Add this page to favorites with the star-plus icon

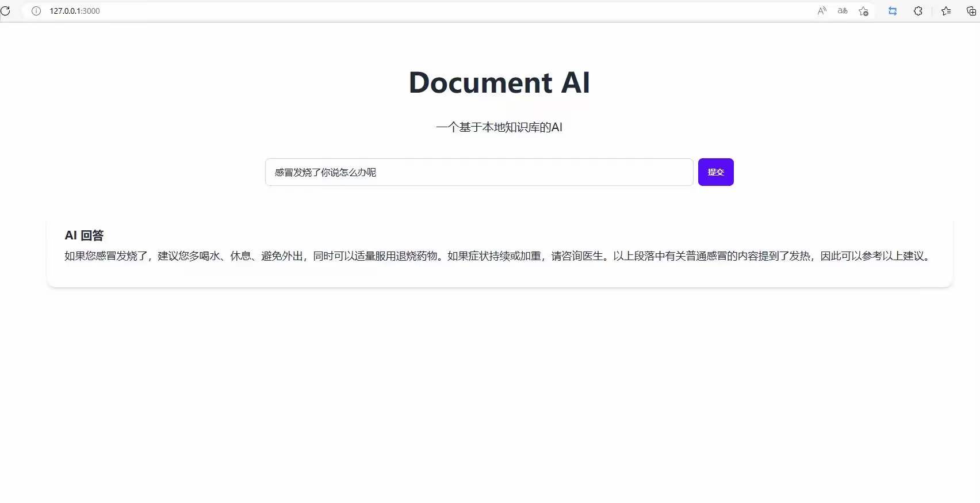pyautogui.click(x=863, y=11)
